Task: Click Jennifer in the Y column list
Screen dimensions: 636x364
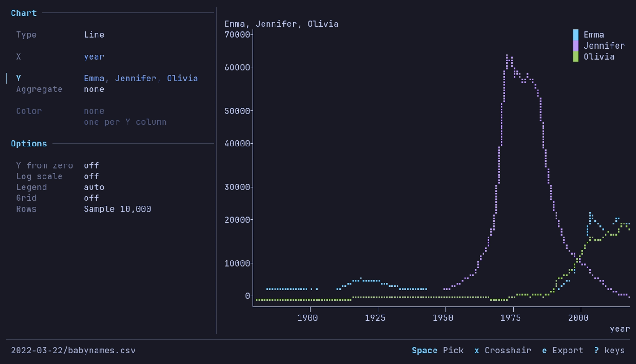Action: point(136,79)
